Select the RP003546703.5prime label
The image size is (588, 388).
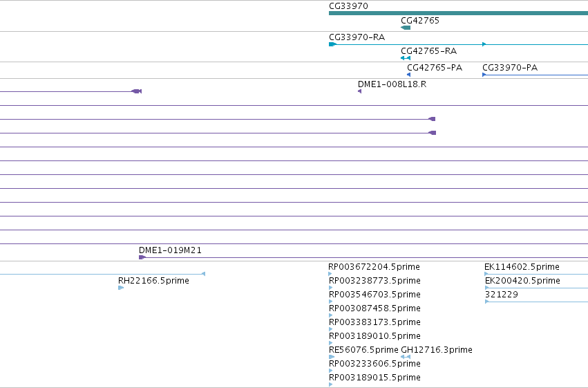coord(374,295)
